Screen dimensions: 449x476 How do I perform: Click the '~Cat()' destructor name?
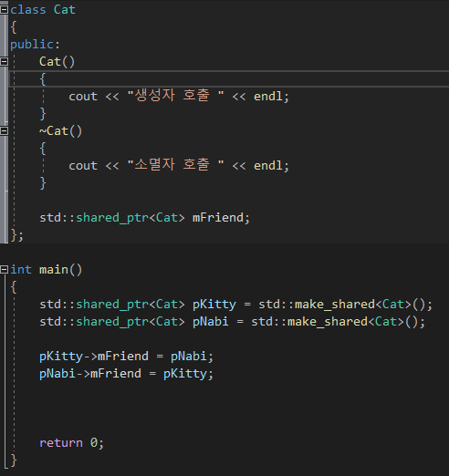[x=61, y=131]
